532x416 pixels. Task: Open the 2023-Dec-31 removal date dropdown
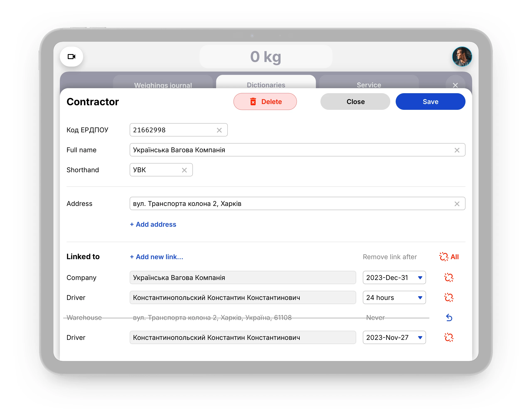[x=394, y=277]
